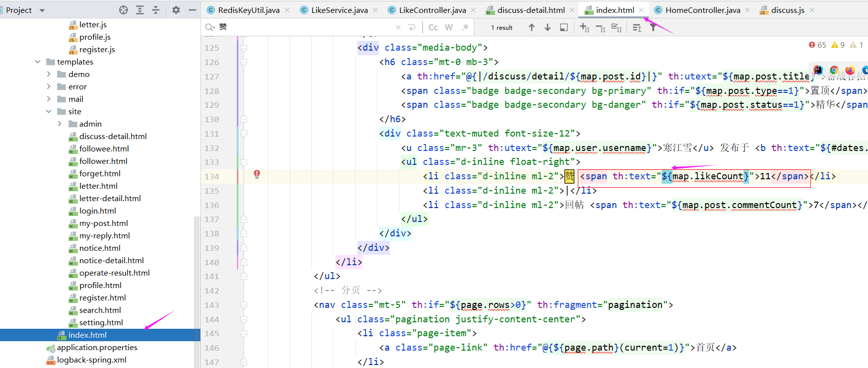The width and height of the screenshot is (868, 368).
Task: Open application.properties file
Action: pos(97,347)
